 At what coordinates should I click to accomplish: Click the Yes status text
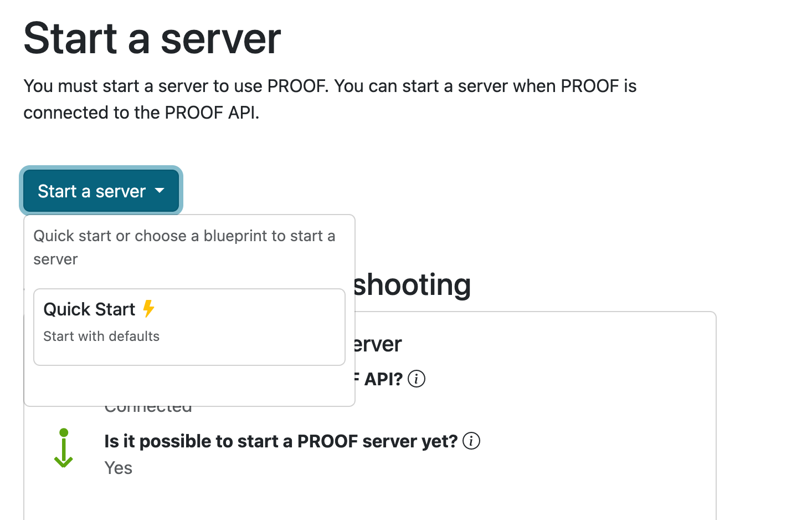coord(119,468)
